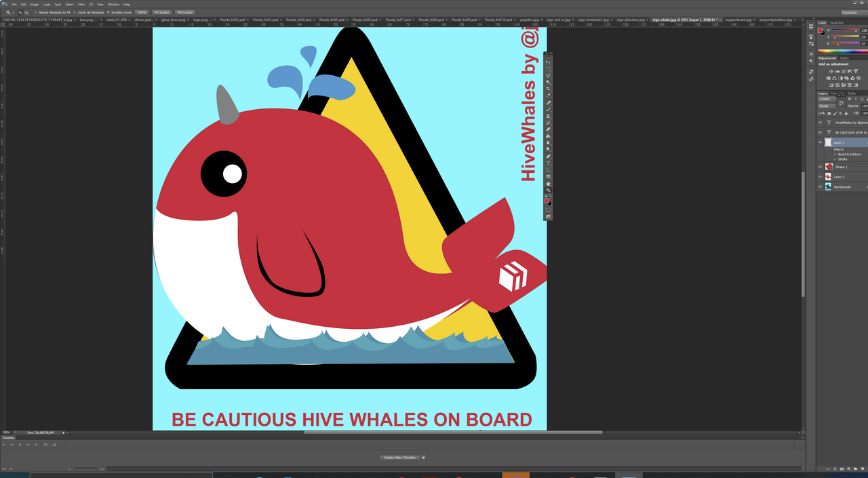The height and width of the screenshot is (478, 868).
Task: Click the zoom out magnifier in options bar
Action: click(x=26, y=12)
